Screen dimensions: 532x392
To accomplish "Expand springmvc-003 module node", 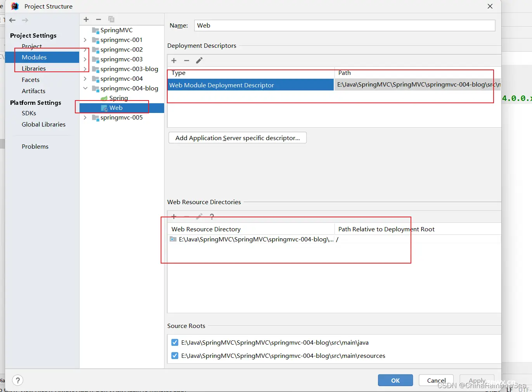I will coord(85,59).
